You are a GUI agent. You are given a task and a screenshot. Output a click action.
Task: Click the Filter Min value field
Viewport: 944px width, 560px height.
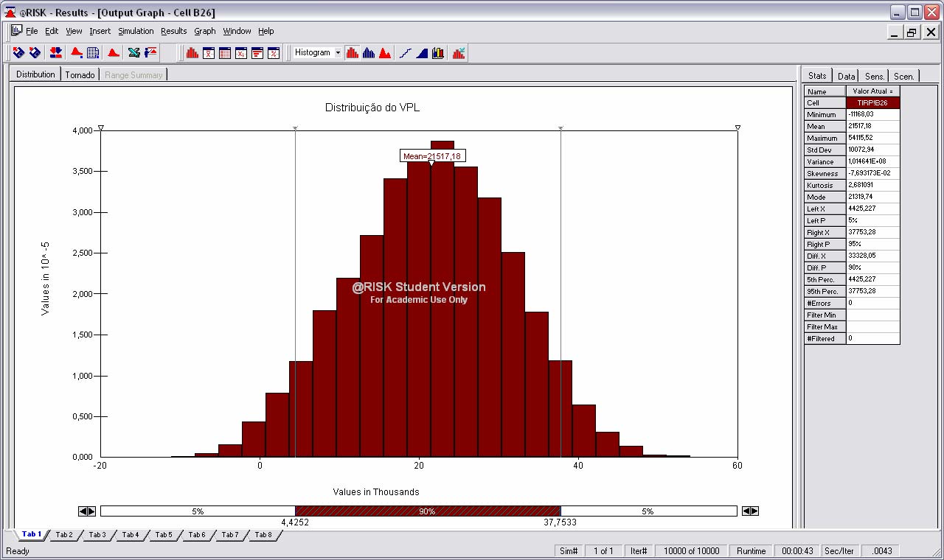point(873,315)
